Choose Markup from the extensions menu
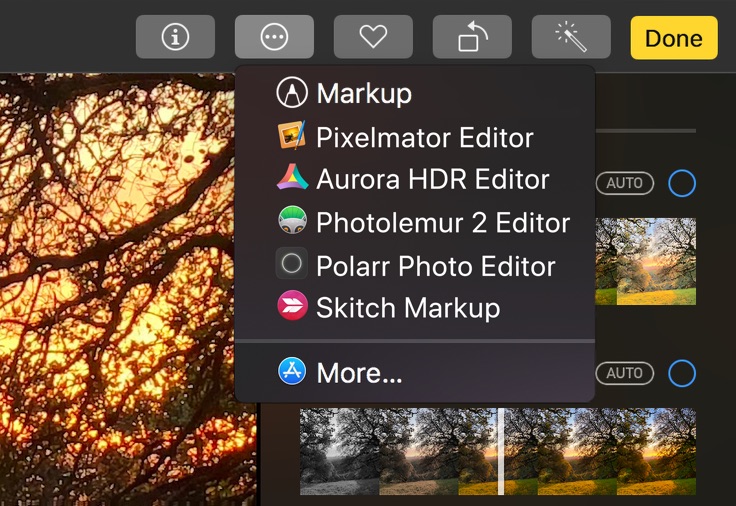 click(415, 92)
